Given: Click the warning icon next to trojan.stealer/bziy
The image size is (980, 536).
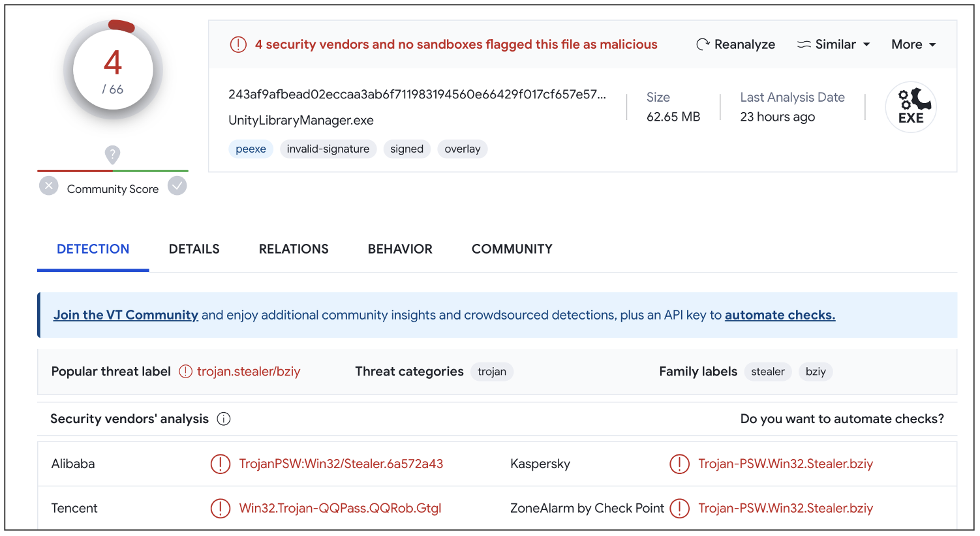Looking at the screenshot, I should (186, 371).
